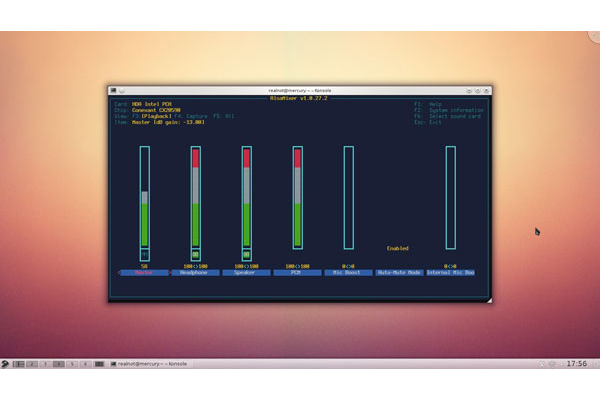Select the Headphone channel label

click(196, 273)
